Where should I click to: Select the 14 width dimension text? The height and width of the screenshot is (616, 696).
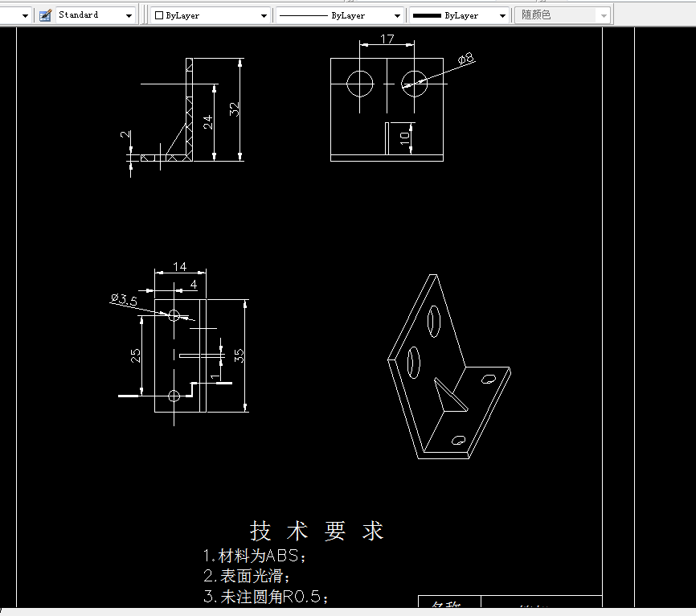point(180,266)
